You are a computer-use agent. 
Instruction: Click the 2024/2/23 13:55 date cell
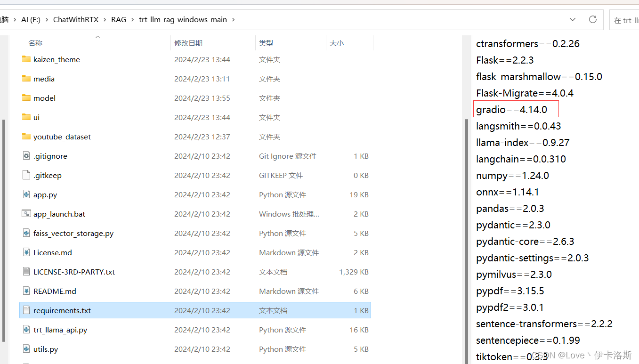[x=202, y=98]
